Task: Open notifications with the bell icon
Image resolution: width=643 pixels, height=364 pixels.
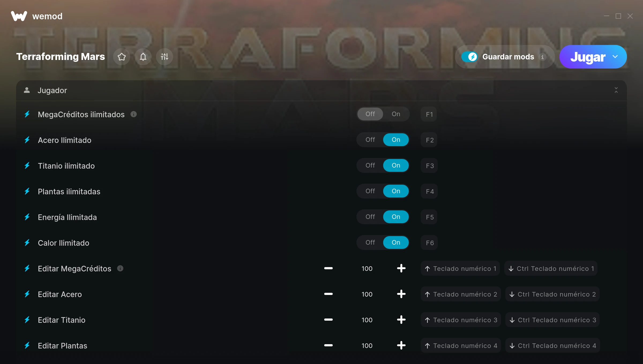Action: (143, 57)
